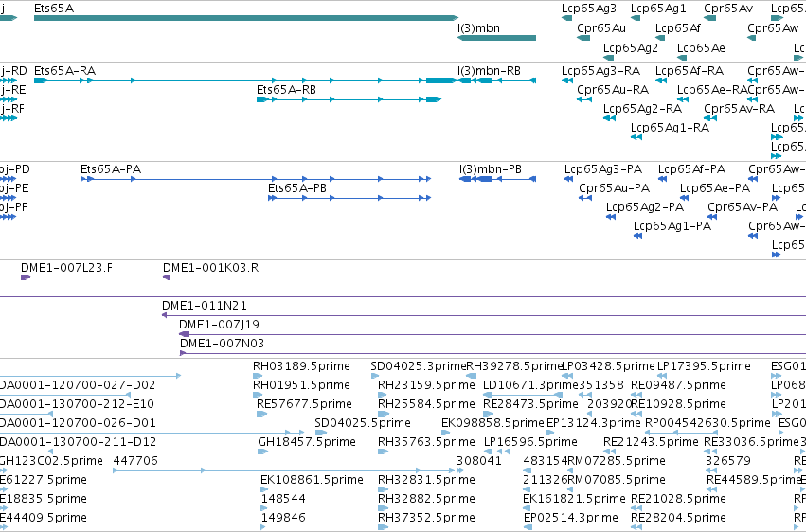Select the DA0001-130700-212-E10 clone
The width and height of the screenshot is (806, 532).
pos(26,414)
